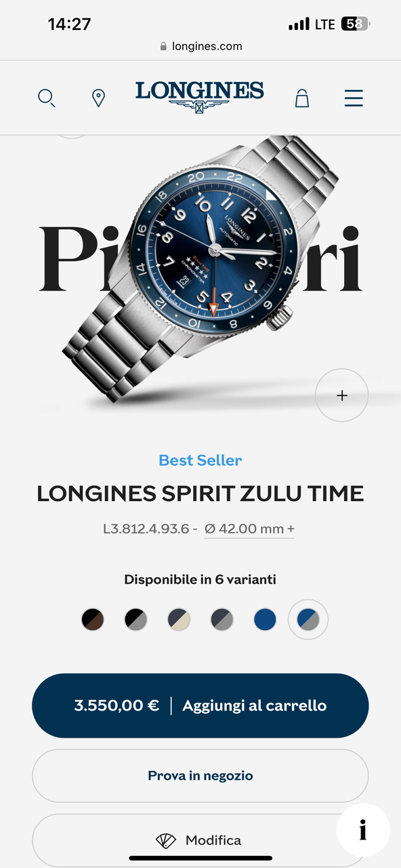
Task: Open the store locator pin icon
Action: tap(99, 98)
